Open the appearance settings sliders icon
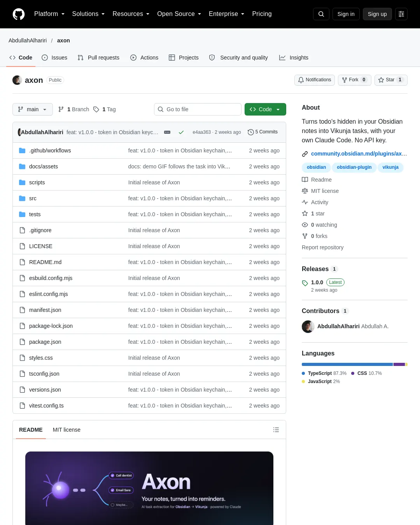 [401, 14]
